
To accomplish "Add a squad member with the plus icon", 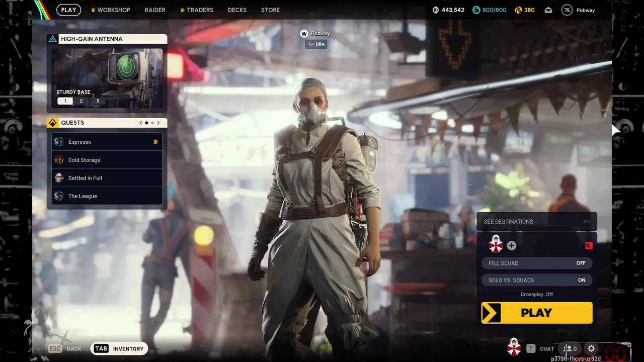I will 511,245.
